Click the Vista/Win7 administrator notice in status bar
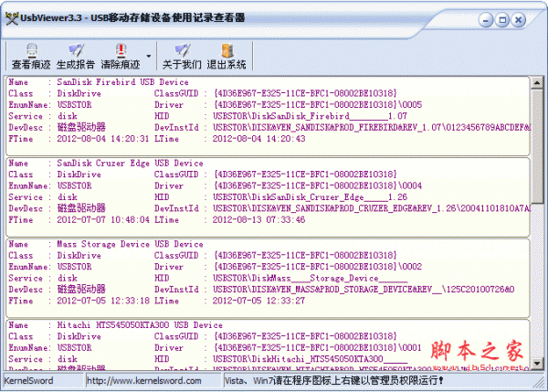548x392 pixels. (x=334, y=380)
